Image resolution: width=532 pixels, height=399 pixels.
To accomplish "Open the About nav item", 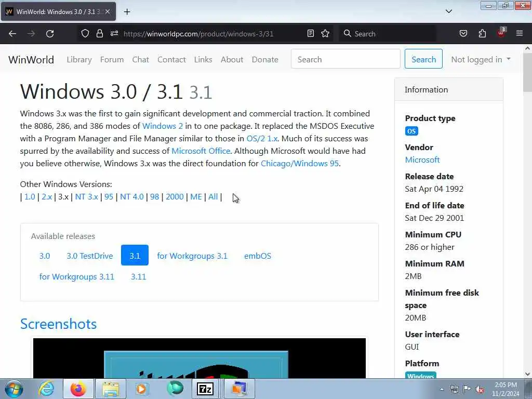I will click(x=232, y=59).
